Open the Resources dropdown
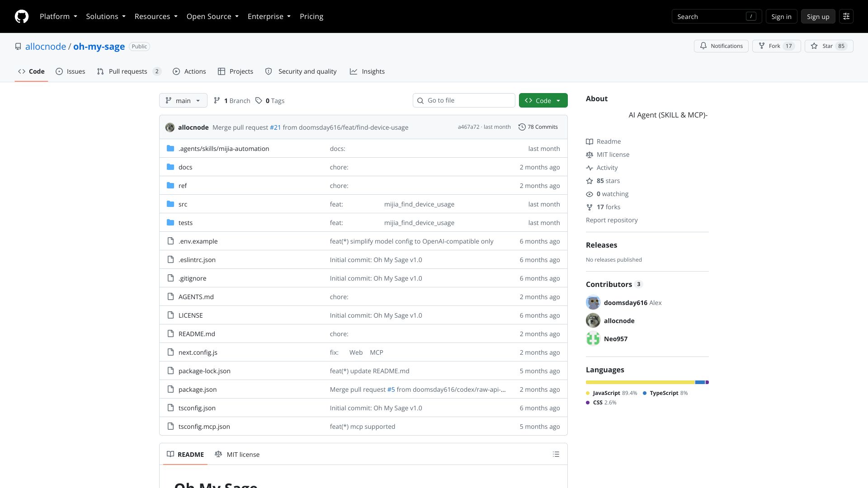868x488 pixels. [x=156, y=17]
